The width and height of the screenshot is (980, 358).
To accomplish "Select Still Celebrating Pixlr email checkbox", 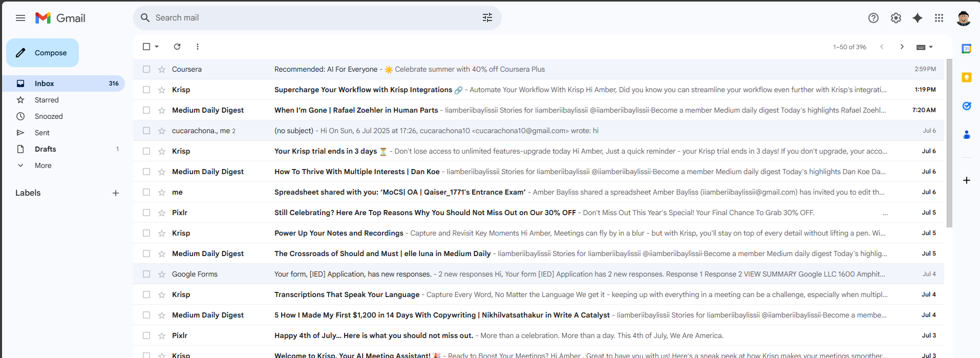I will pos(146,213).
